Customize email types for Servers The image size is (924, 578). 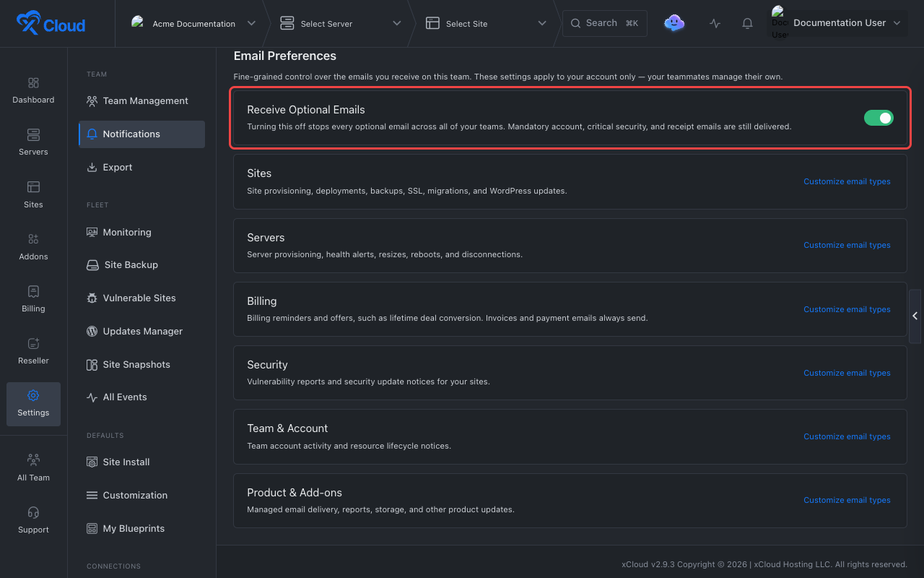847,246
